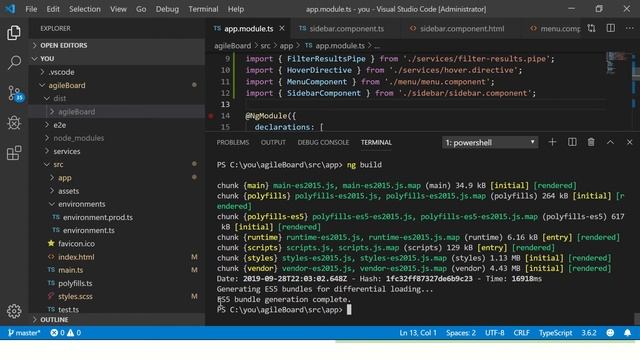
Task: Click Ln 13, Col 1 status
Action: [418, 333]
